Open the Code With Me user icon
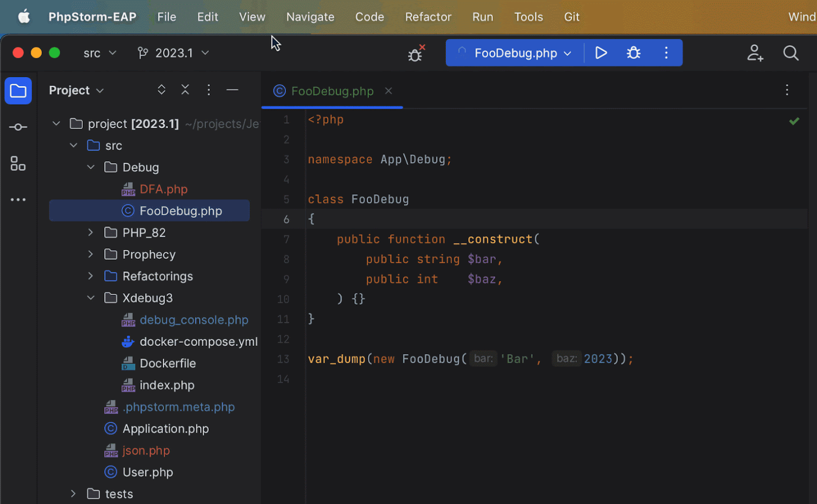This screenshot has height=504, width=817. 755,53
